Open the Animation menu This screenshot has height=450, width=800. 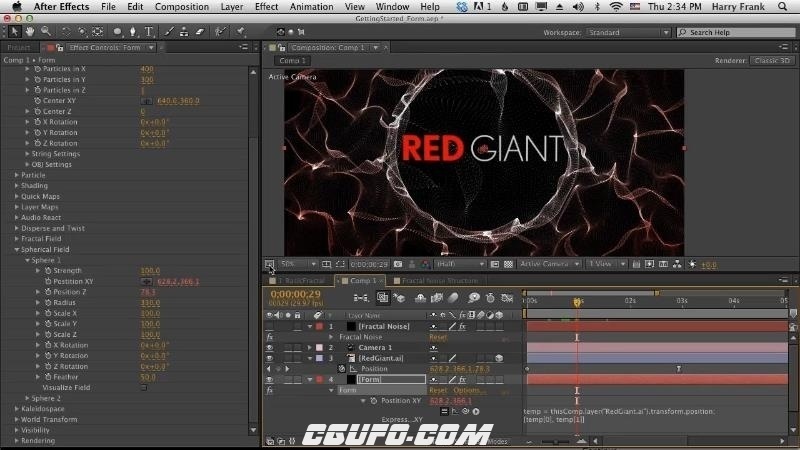pos(311,7)
